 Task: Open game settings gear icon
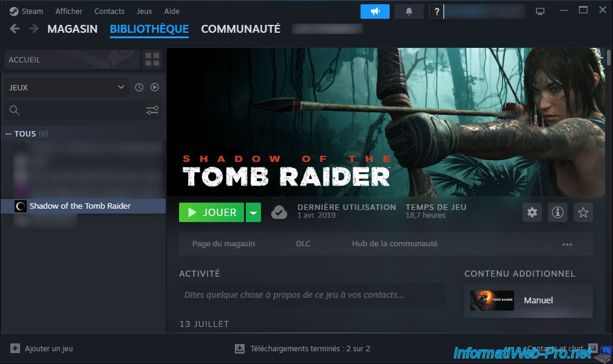[x=532, y=212]
